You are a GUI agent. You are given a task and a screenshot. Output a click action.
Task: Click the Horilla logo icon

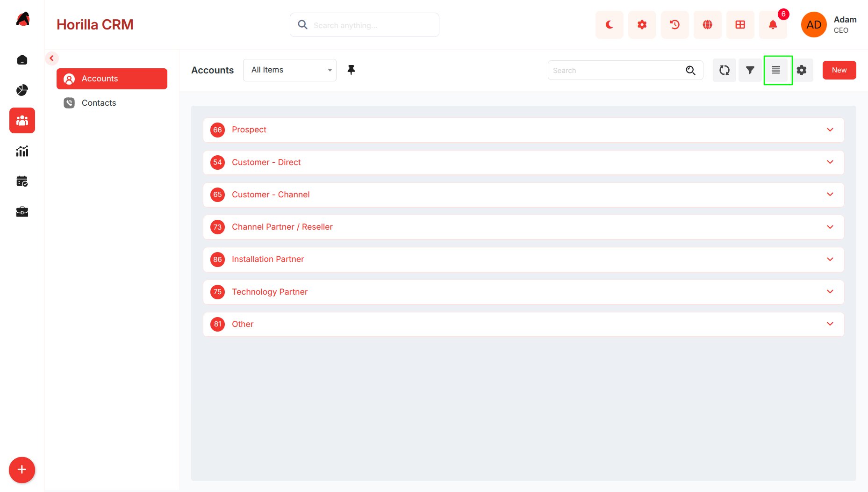(23, 19)
